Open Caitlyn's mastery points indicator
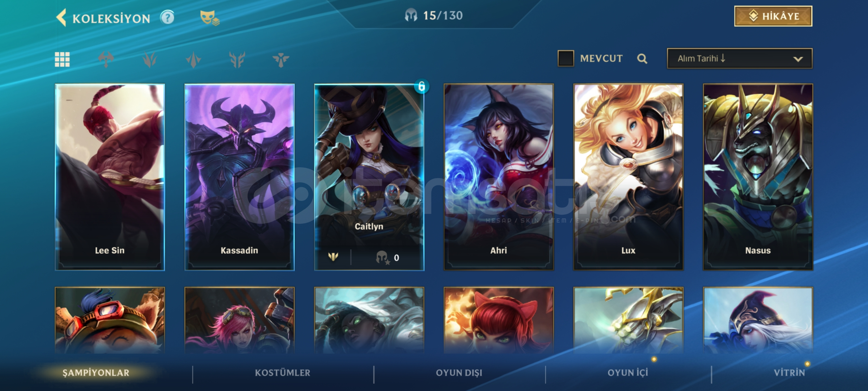 coord(387,257)
